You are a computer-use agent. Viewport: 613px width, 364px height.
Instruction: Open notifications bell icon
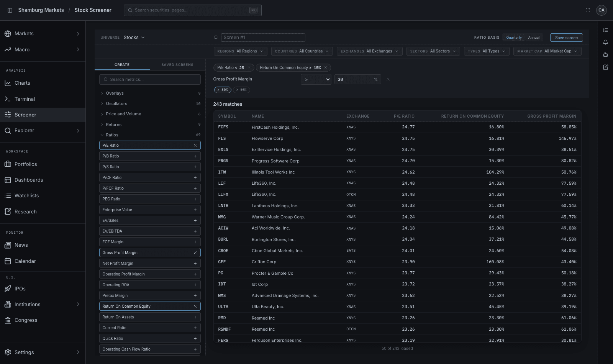[x=605, y=43]
